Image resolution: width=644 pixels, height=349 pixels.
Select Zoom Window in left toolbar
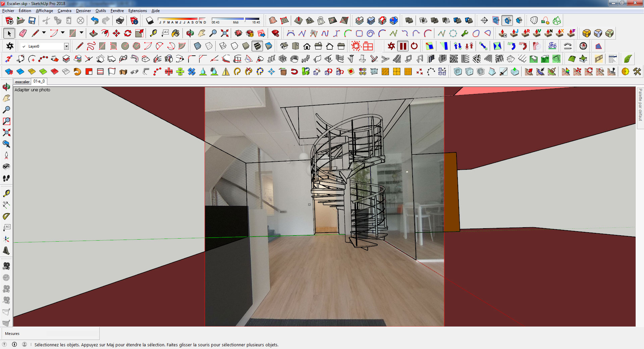coord(6,121)
